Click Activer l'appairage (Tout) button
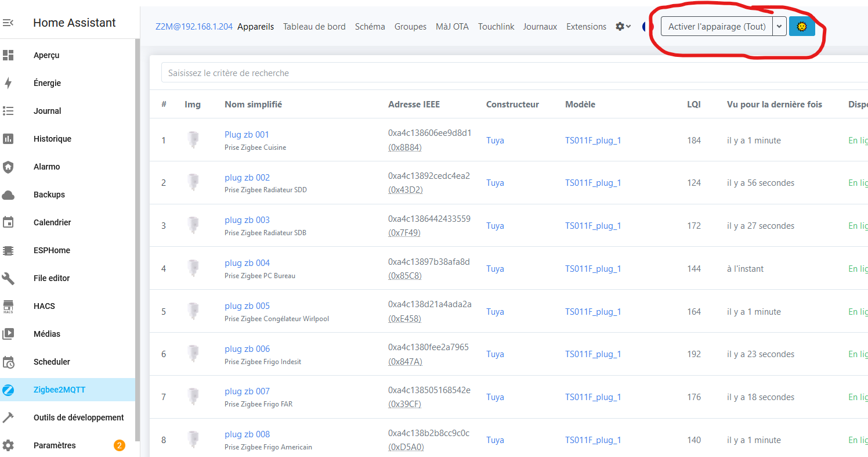The height and width of the screenshot is (457, 868). pyautogui.click(x=717, y=27)
